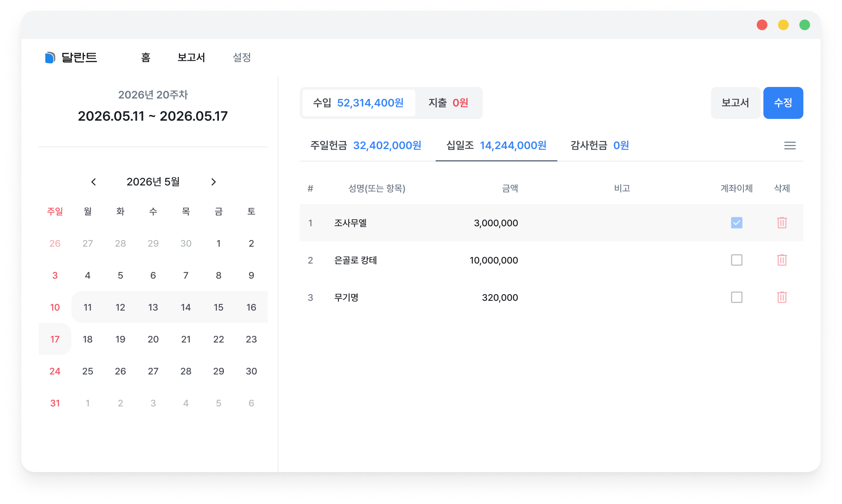Select May 24 on the calendar
842x504 pixels.
tap(55, 371)
